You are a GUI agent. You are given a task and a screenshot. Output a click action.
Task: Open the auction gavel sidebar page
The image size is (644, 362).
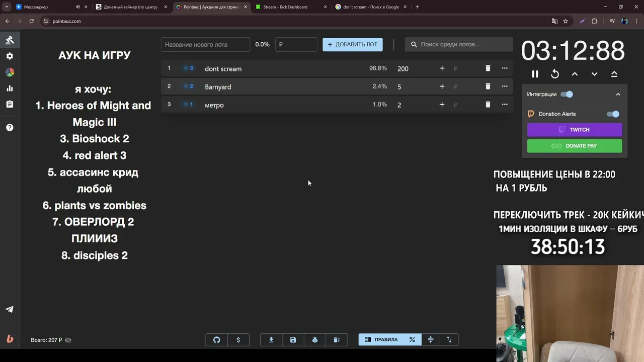[10, 40]
